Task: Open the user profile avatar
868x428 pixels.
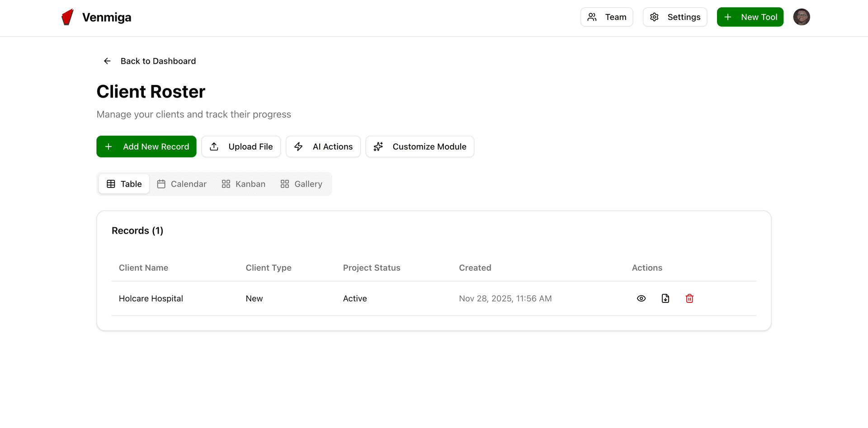Action: click(801, 17)
